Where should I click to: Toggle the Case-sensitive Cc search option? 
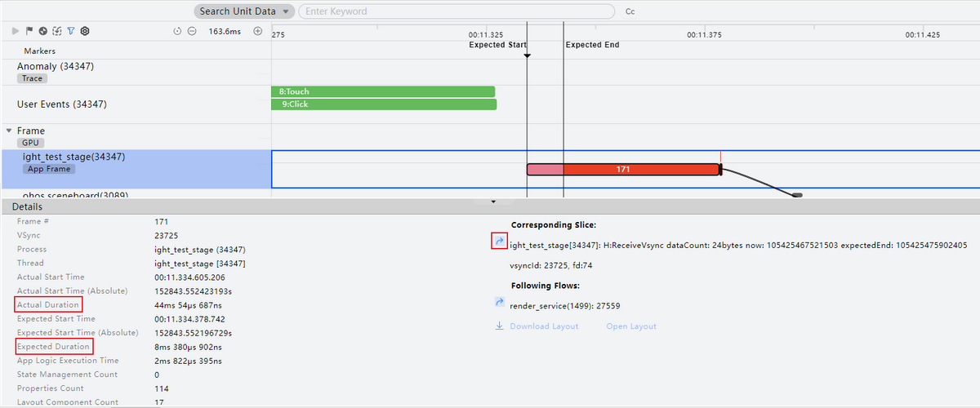(630, 12)
